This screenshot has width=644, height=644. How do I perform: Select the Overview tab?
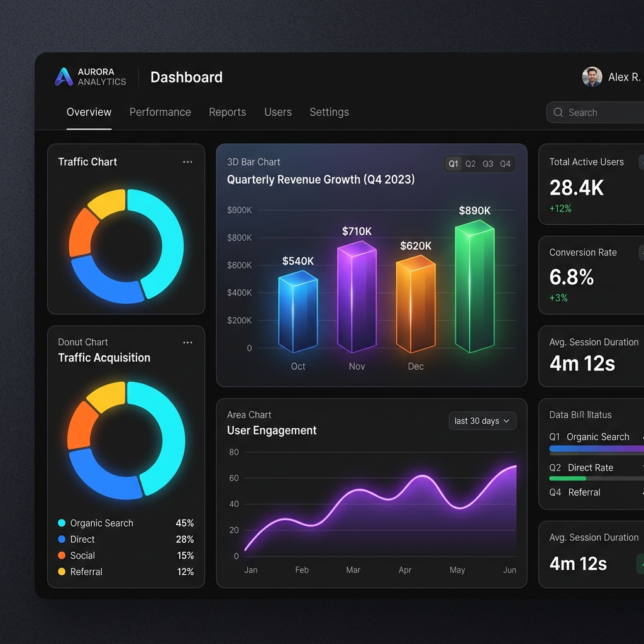click(89, 112)
